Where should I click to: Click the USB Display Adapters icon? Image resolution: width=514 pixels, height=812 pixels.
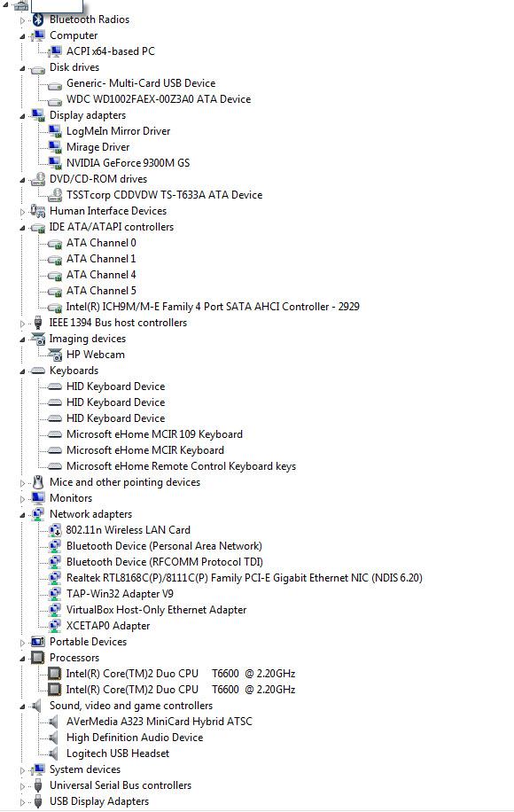[38, 801]
